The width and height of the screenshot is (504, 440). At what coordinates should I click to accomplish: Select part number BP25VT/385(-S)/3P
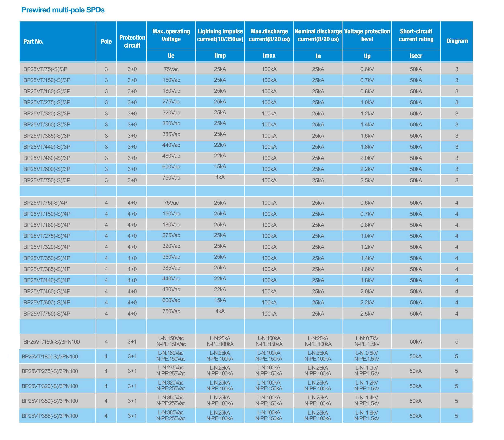tap(47, 136)
